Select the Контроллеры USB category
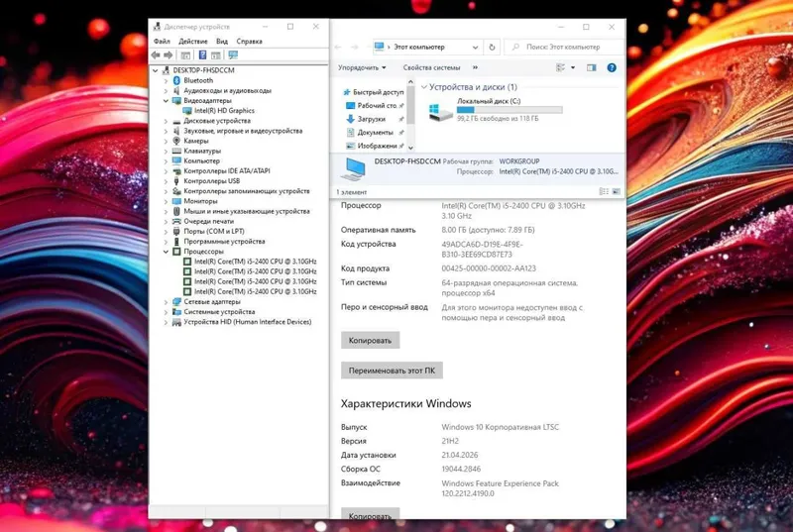 tap(211, 181)
